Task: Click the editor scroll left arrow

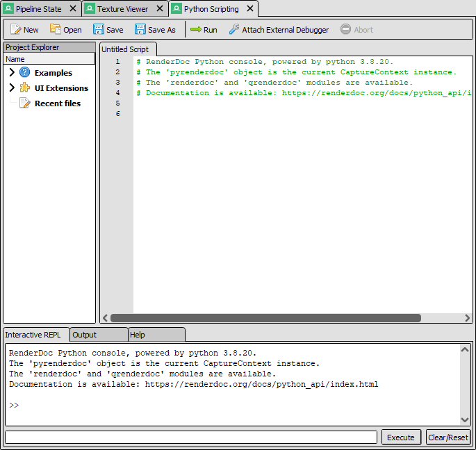Action: point(106,318)
